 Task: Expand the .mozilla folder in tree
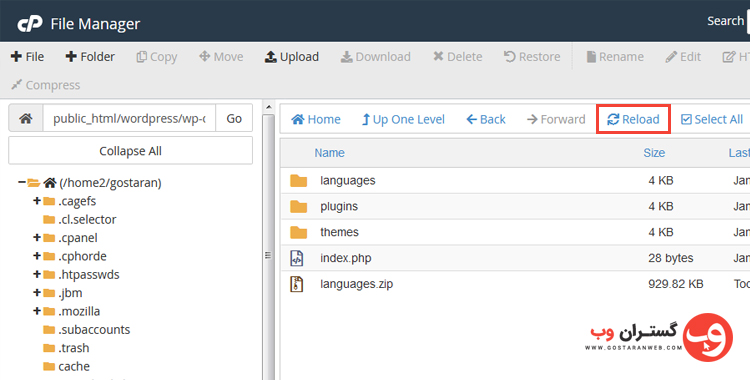click(37, 311)
